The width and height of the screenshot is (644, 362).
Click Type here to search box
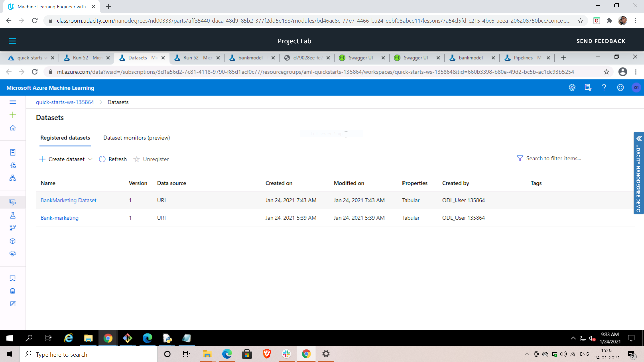89,354
